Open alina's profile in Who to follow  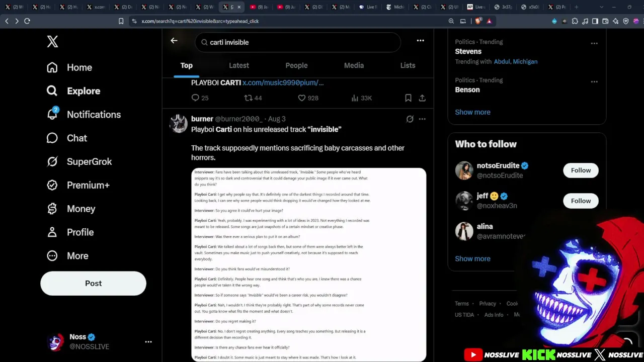485,227
